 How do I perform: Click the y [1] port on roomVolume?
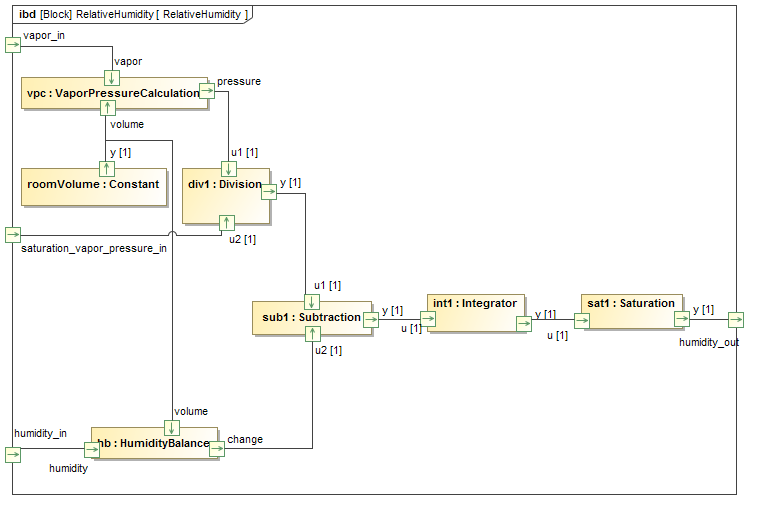(x=107, y=169)
